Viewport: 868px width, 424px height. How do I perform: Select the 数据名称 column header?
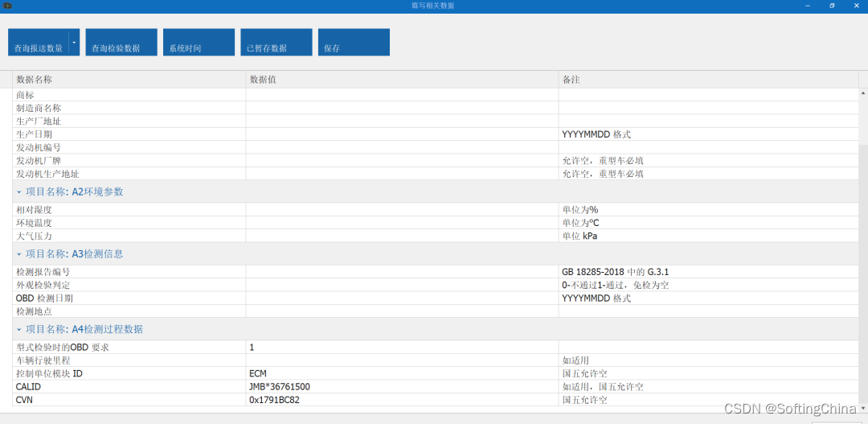click(129, 80)
